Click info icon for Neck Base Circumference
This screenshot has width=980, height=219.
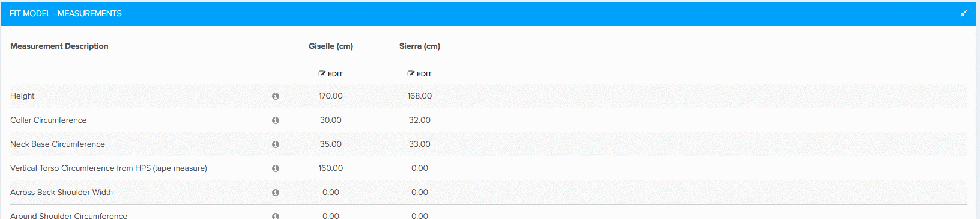coord(276,144)
